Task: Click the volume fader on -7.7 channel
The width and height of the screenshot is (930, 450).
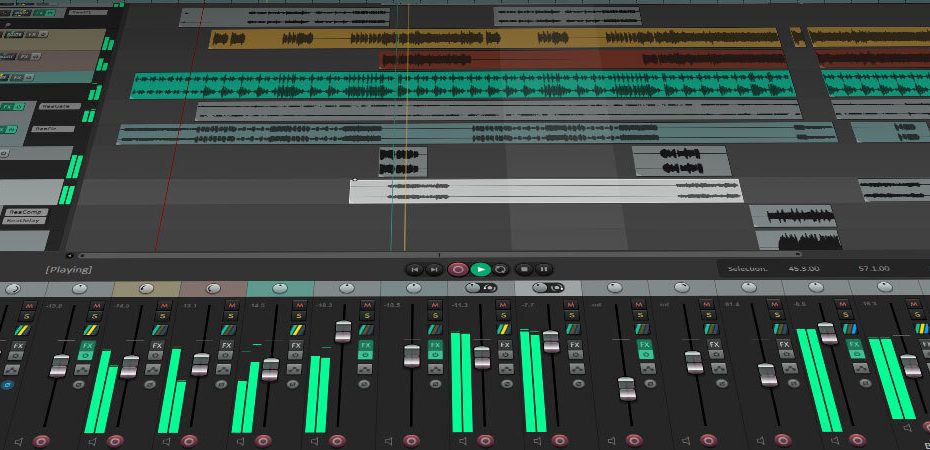Action: click(x=551, y=340)
